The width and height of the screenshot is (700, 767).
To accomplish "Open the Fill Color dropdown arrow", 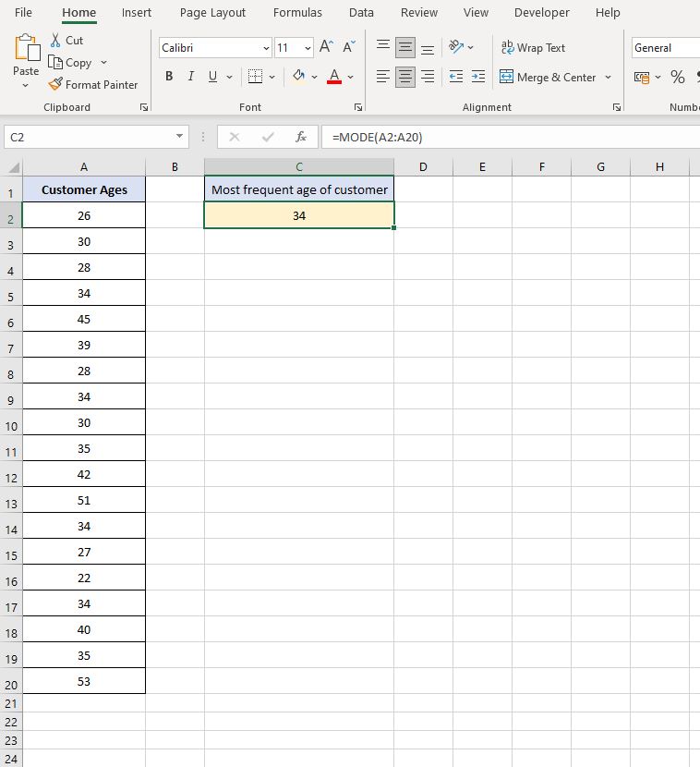I will pos(314,77).
